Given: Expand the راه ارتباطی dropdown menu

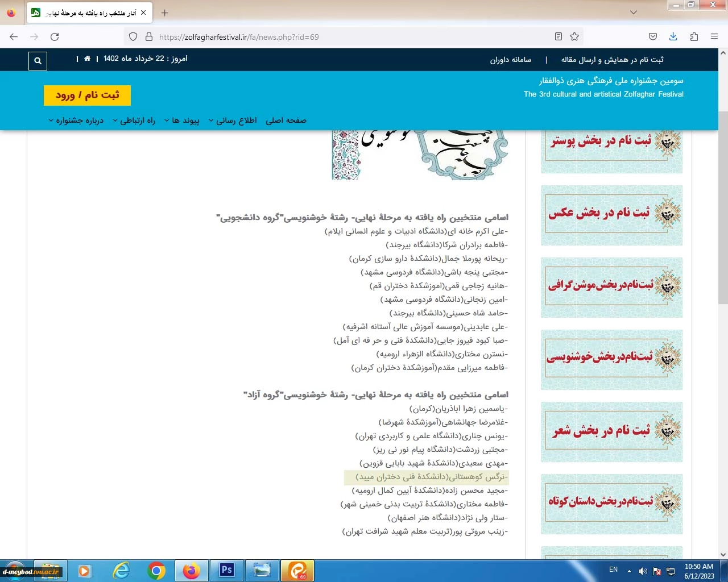Looking at the screenshot, I should 134,120.
